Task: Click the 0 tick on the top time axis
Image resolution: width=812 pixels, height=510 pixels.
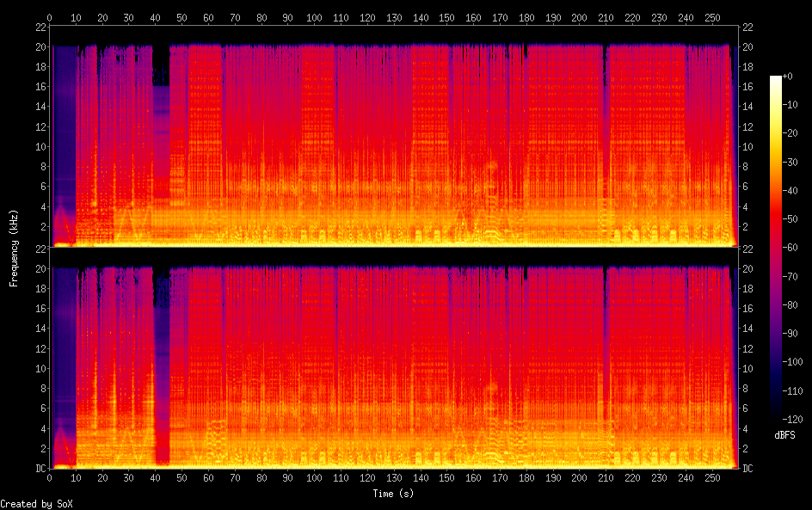Action: (50, 17)
